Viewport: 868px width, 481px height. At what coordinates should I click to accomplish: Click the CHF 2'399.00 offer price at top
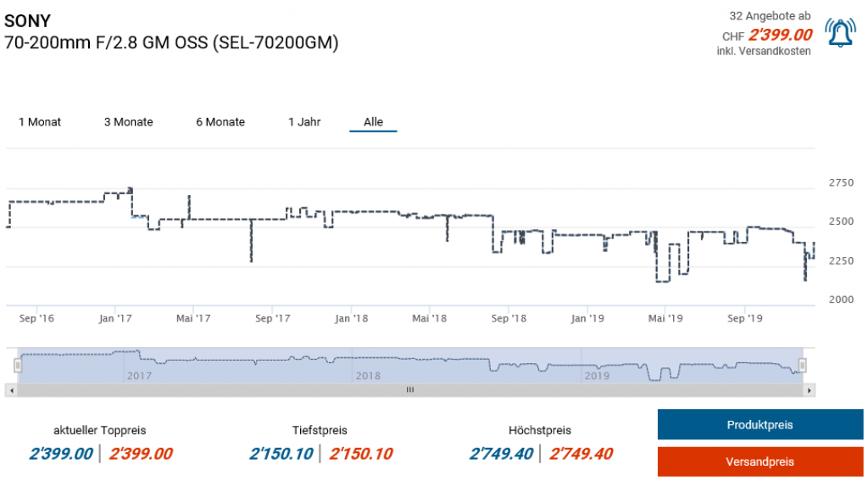[780, 36]
